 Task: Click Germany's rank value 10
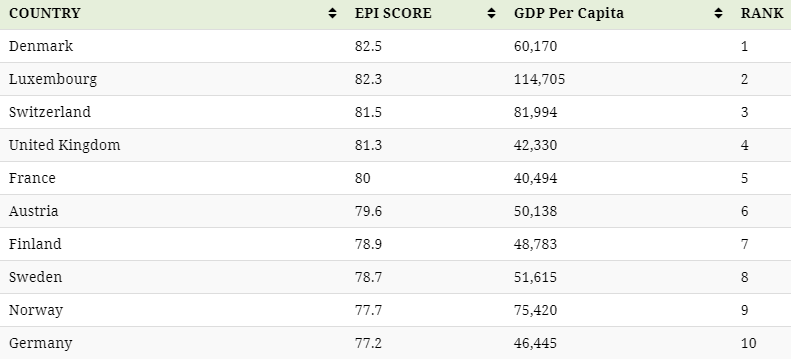[x=748, y=343]
